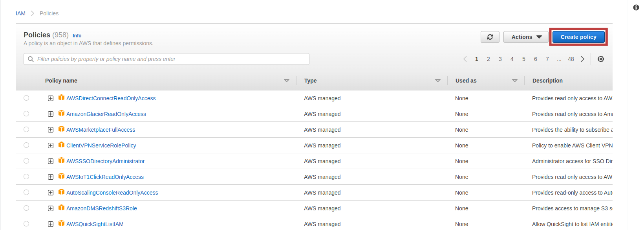Jump to page 3 of policies
The height and width of the screenshot is (230, 644).
[x=500, y=59]
